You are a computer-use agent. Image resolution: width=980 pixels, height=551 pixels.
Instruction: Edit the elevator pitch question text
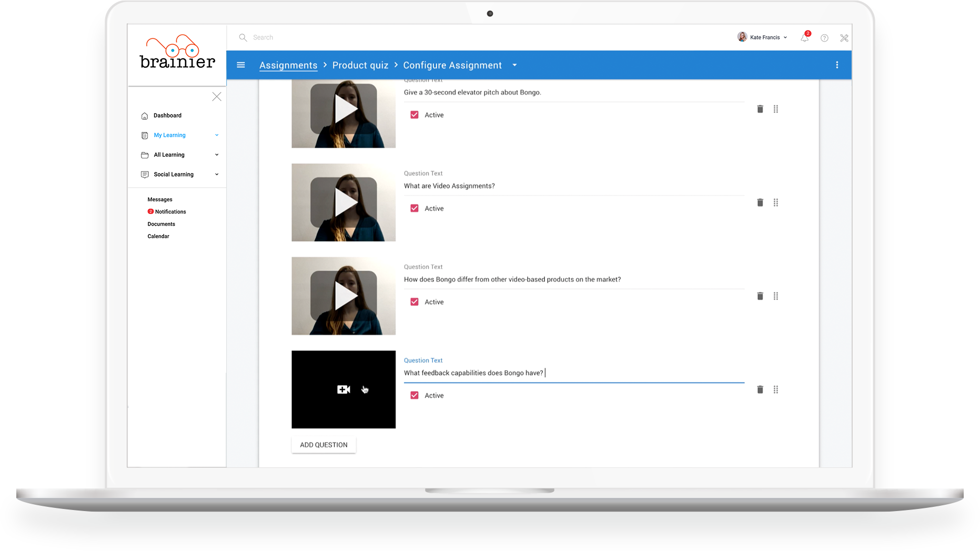click(x=574, y=93)
